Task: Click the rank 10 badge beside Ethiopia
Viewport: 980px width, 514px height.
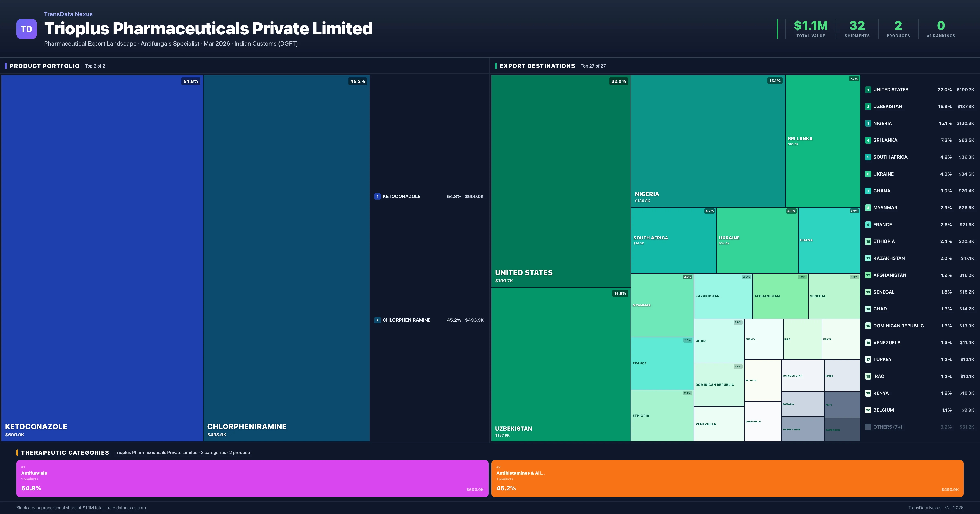Action: click(868, 241)
